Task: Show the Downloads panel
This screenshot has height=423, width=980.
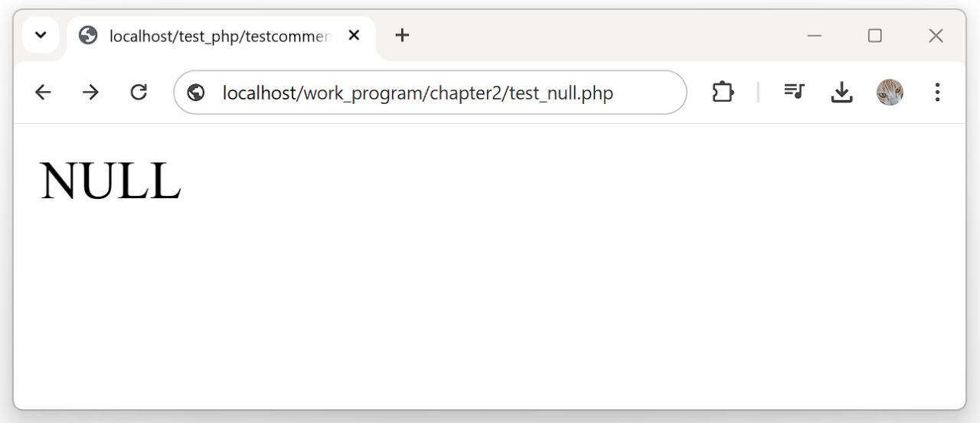Action: coord(841,93)
